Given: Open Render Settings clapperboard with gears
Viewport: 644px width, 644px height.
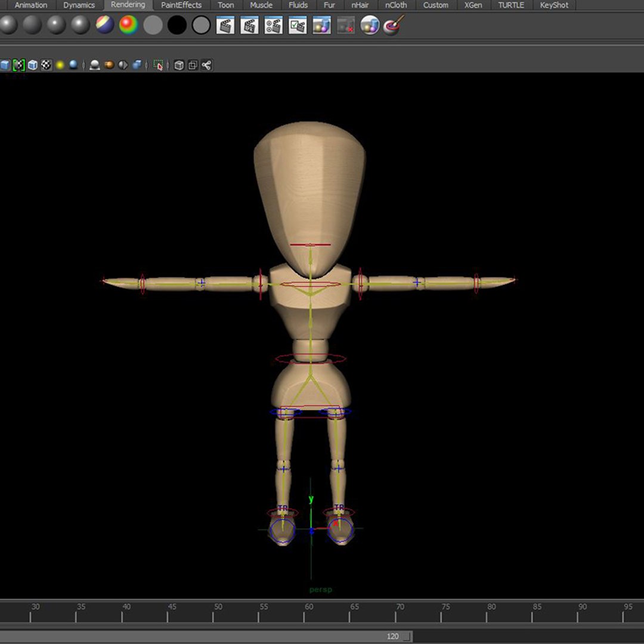Looking at the screenshot, I should coord(273,25).
